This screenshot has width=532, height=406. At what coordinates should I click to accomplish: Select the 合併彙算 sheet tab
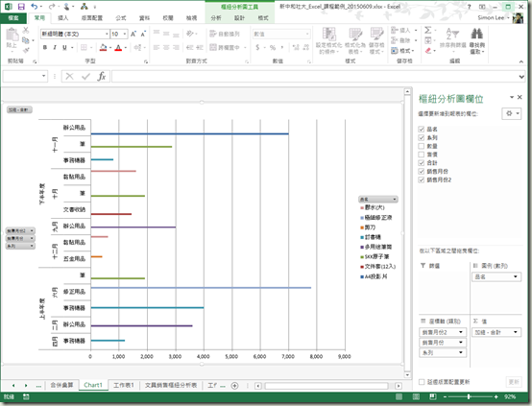pyautogui.click(x=61, y=385)
